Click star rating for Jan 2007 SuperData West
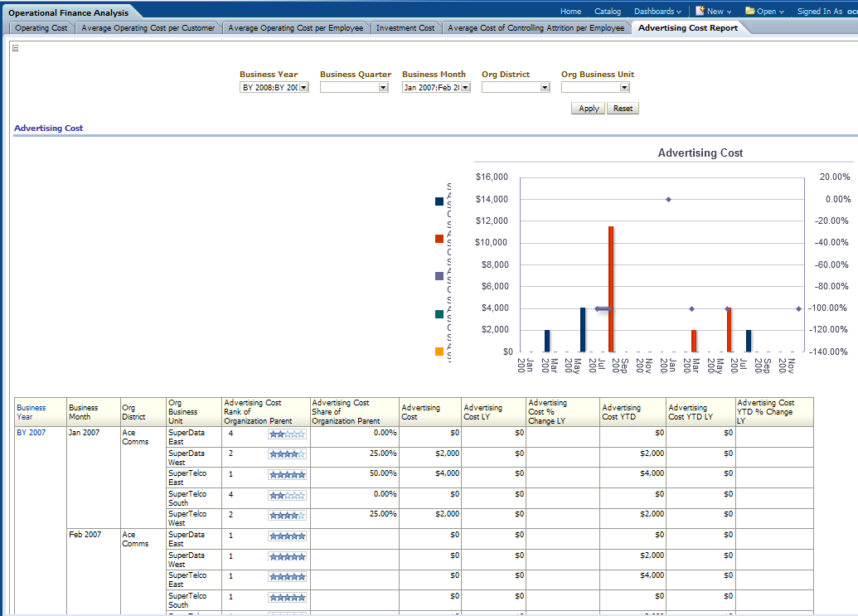 click(x=288, y=454)
